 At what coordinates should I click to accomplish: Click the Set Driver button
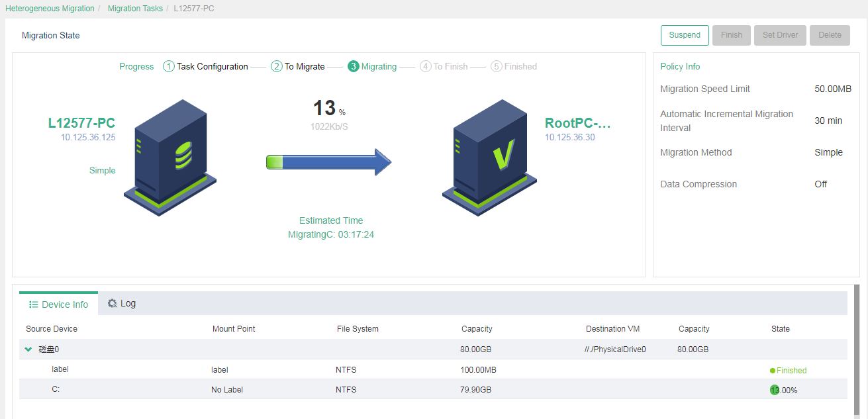coord(780,35)
